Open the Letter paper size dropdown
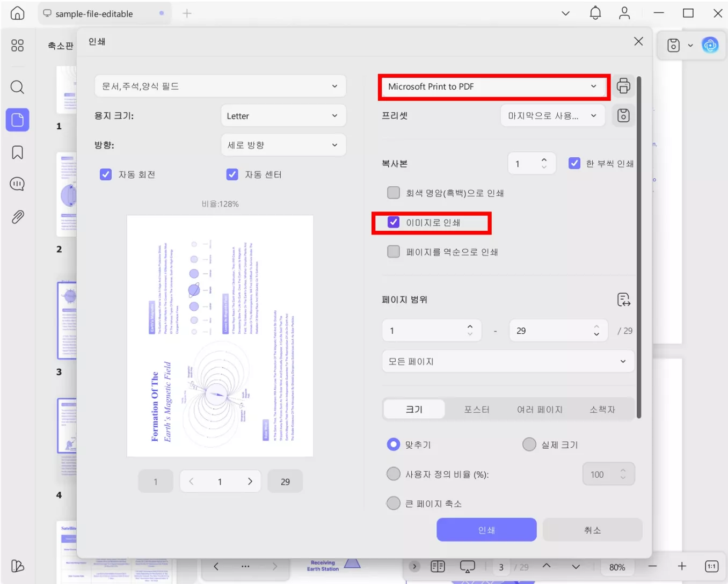The image size is (728, 584). [x=283, y=116]
